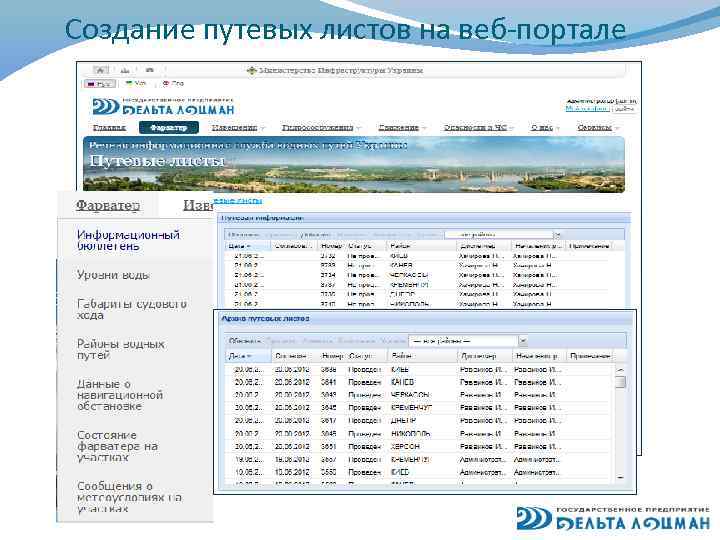Select the ЧЕРКАССЫ row in upper table

(418, 275)
